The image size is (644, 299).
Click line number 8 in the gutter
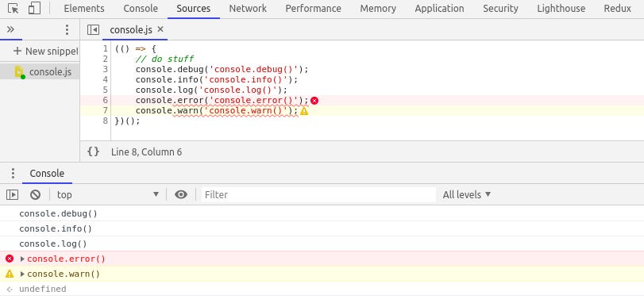105,121
